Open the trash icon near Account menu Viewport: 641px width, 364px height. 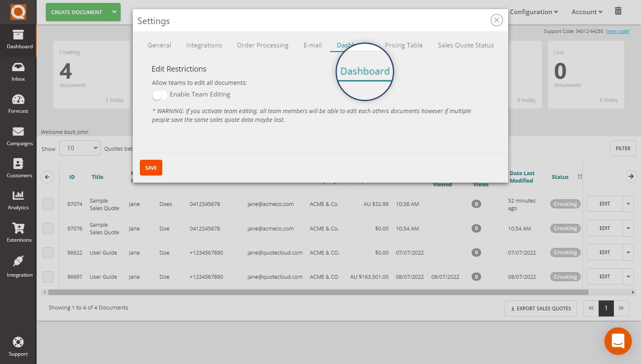pos(618,12)
